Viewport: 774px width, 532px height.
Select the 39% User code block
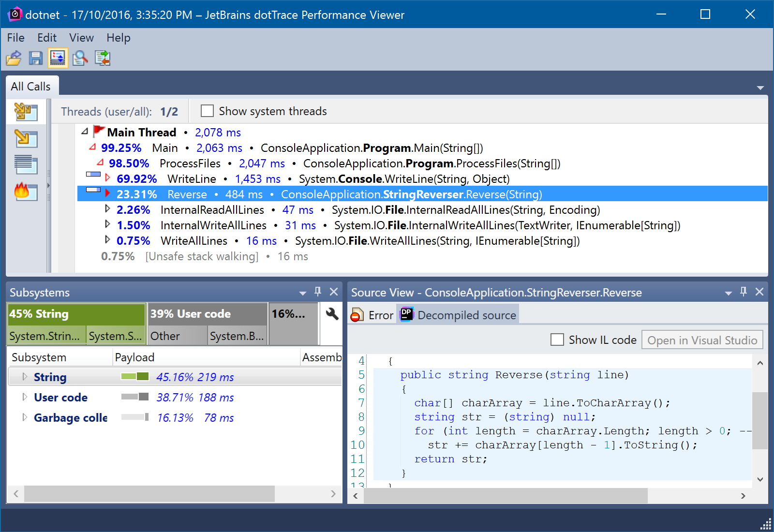click(208, 314)
